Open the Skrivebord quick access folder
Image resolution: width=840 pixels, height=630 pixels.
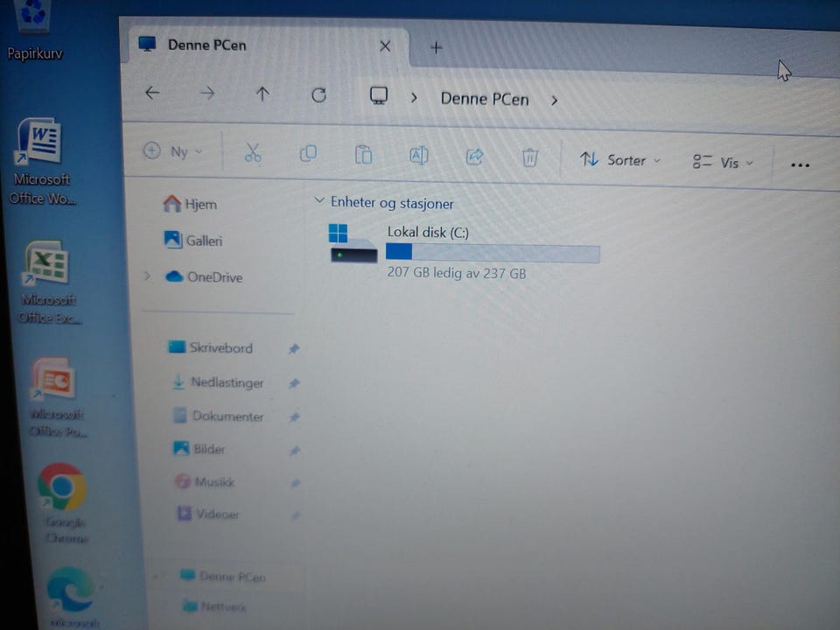(x=211, y=347)
